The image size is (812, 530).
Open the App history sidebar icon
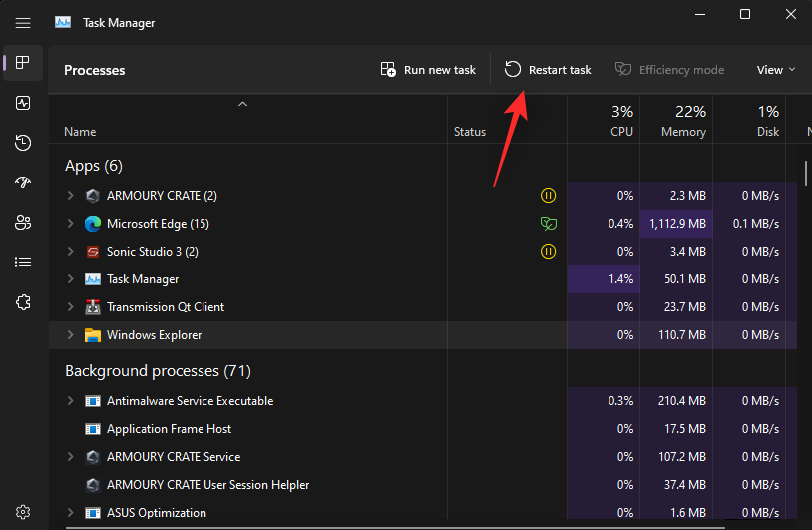(x=23, y=143)
